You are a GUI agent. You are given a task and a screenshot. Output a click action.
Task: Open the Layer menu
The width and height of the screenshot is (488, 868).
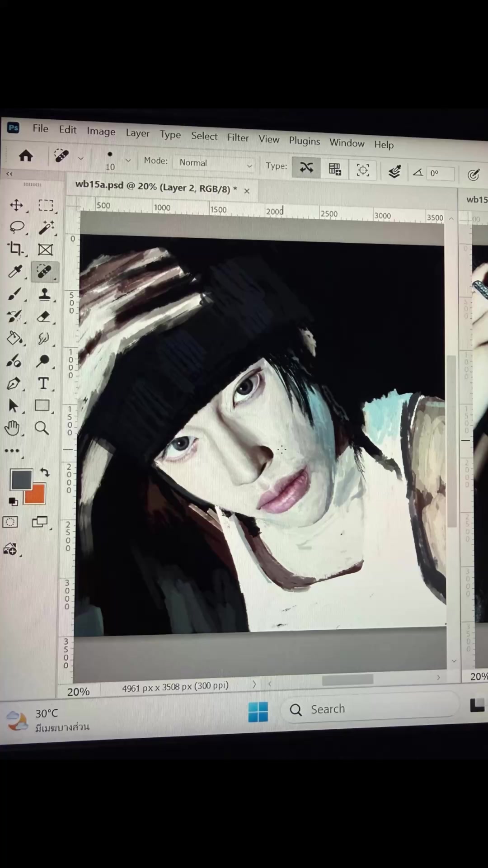click(137, 133)
